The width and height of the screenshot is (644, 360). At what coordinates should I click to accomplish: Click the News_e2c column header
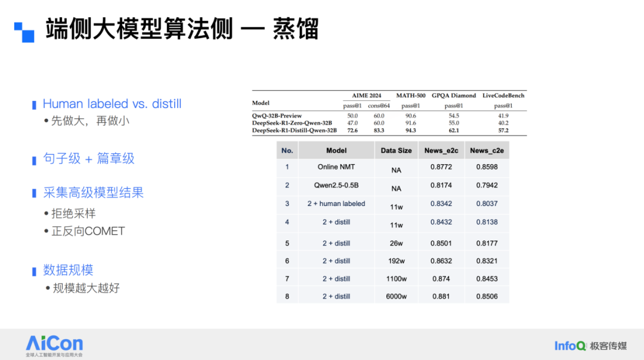[x=441, y=150]
